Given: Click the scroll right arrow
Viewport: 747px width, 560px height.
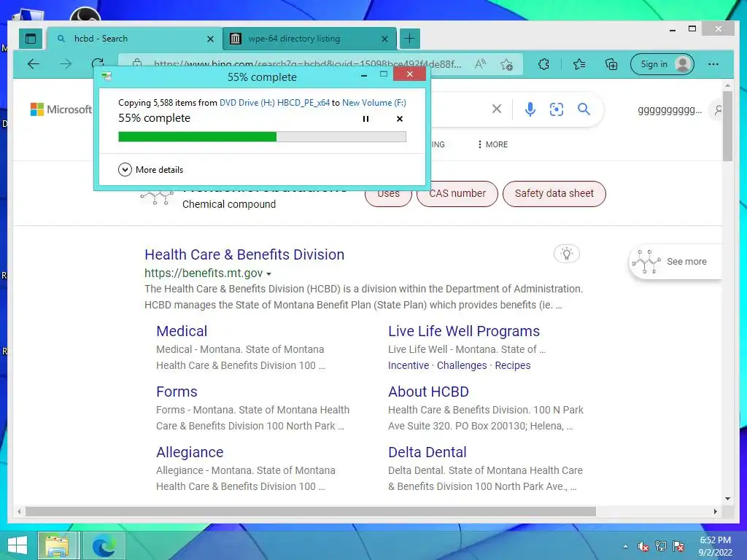Looking at the screenshot, I should [715, 511].
